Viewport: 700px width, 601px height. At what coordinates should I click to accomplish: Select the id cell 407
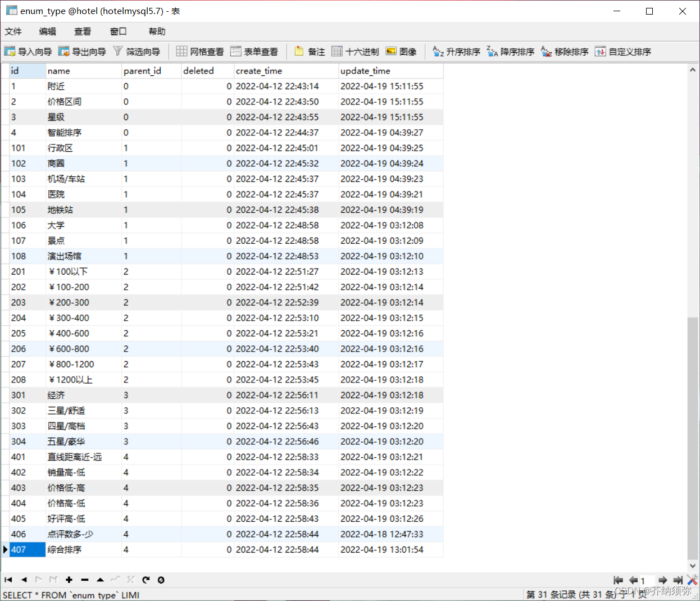28,549
